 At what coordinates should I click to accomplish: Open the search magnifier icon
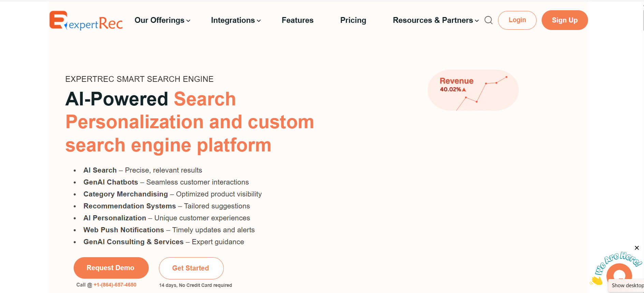click(x=488, y=20)
